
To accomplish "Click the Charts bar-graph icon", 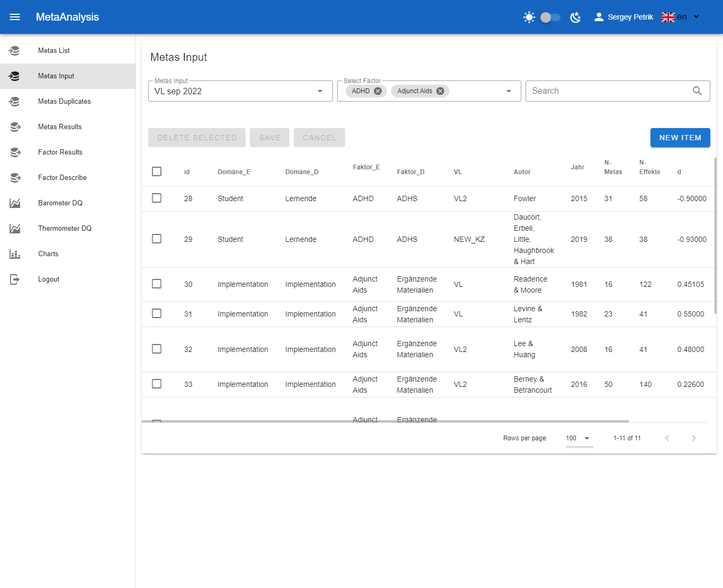I will [x=15, y=254].
